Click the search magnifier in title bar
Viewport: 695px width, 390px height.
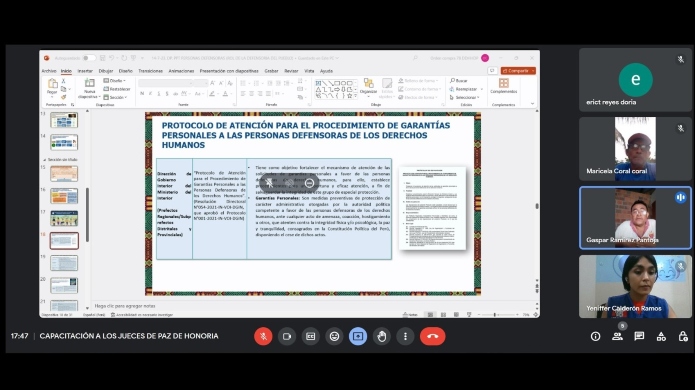[x=415, y=58]
